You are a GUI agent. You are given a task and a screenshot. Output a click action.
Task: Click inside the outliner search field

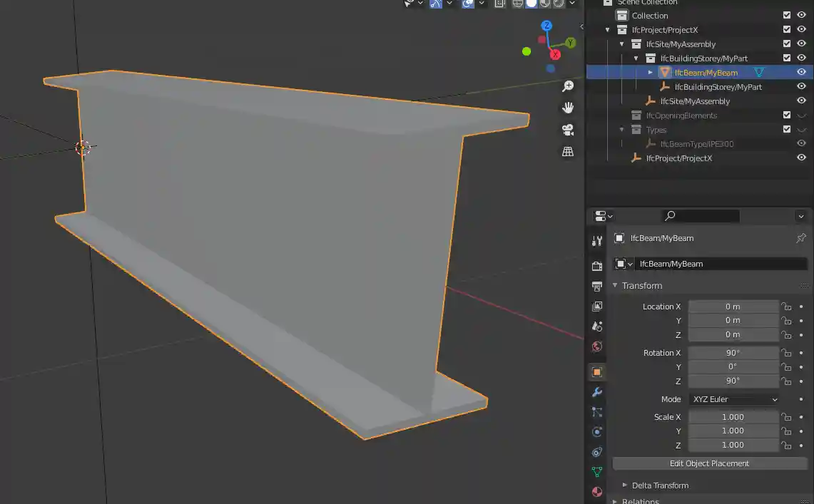(x=703, y=216)
